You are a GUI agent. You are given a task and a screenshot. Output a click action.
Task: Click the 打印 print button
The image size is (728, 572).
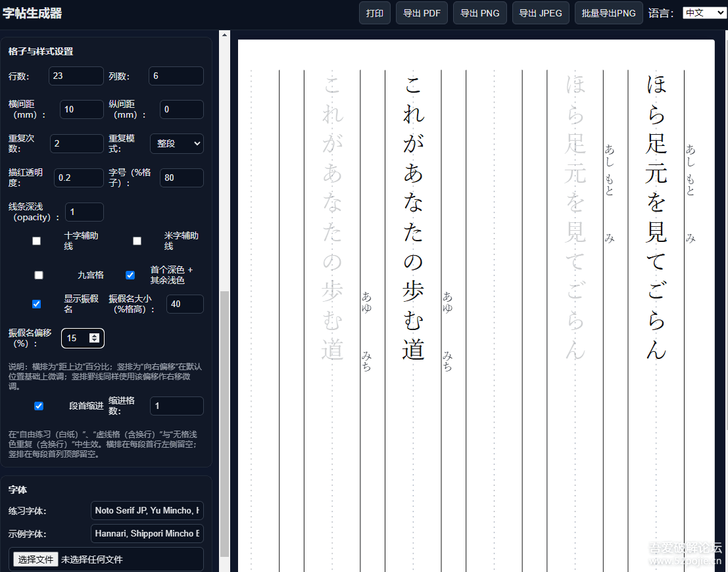pos(374,13)
